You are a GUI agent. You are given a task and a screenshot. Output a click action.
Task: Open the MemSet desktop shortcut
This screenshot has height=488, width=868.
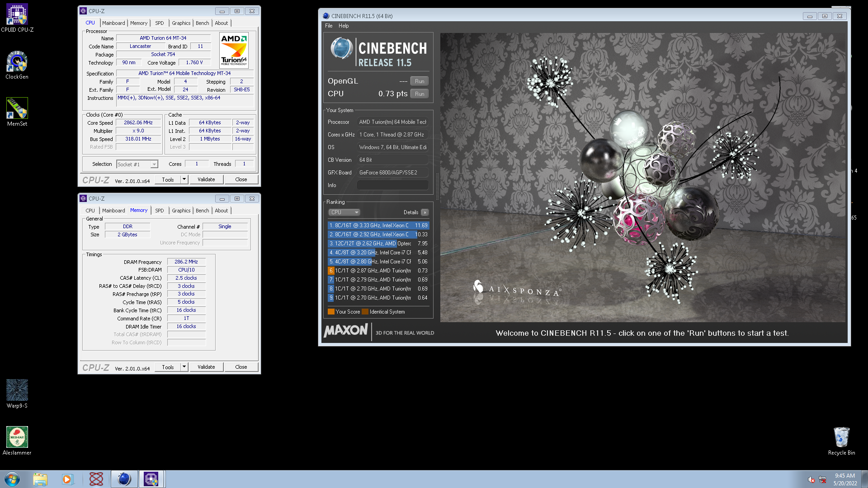tap(17, 112)
